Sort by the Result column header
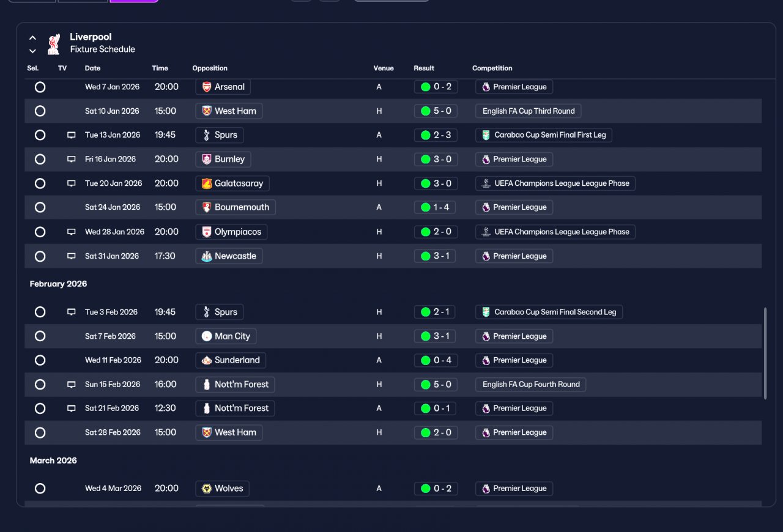 pos(424,68)
